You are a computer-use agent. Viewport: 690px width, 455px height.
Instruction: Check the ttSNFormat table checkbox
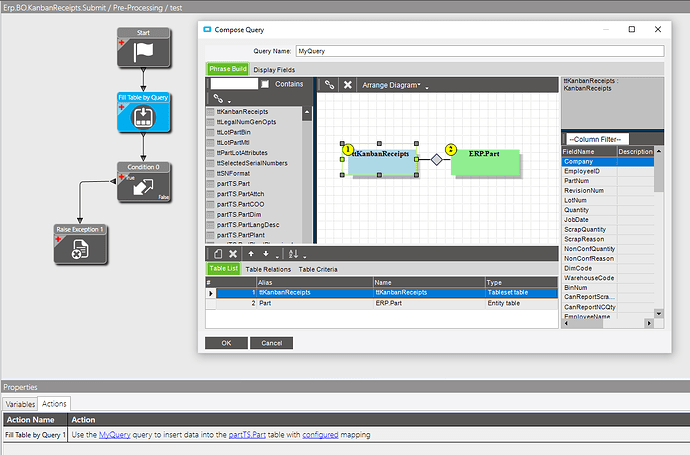(210, 173)
